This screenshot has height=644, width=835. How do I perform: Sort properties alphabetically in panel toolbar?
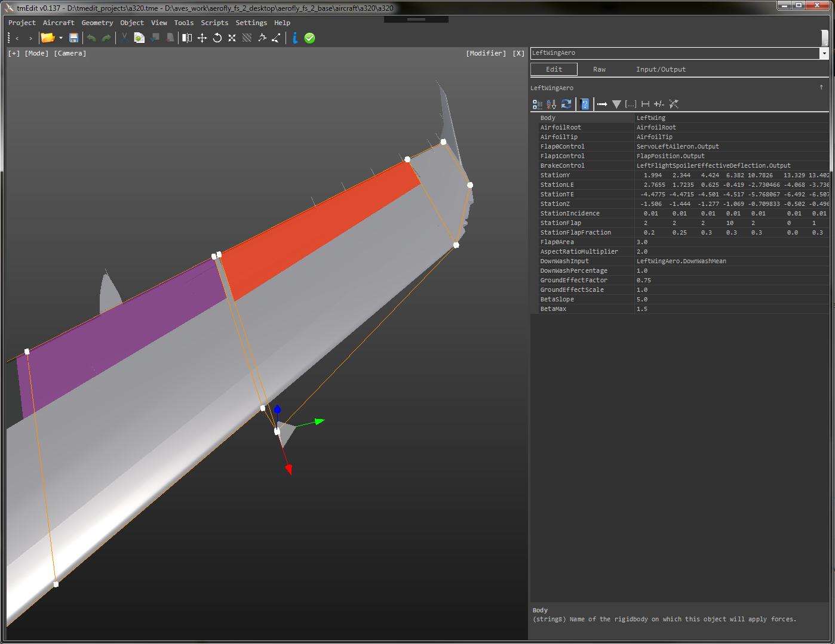tap(551, 104)
